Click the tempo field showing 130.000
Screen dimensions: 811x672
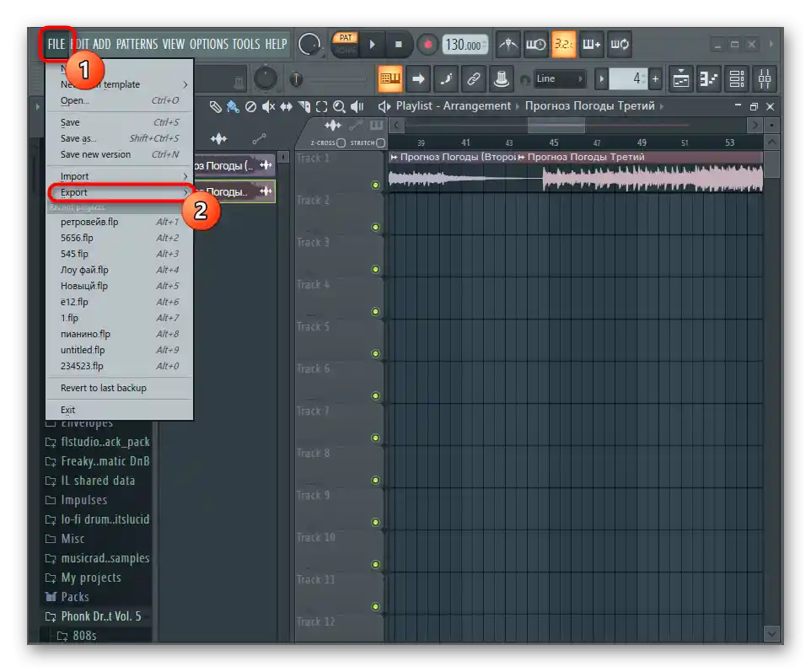click(464, 46)
